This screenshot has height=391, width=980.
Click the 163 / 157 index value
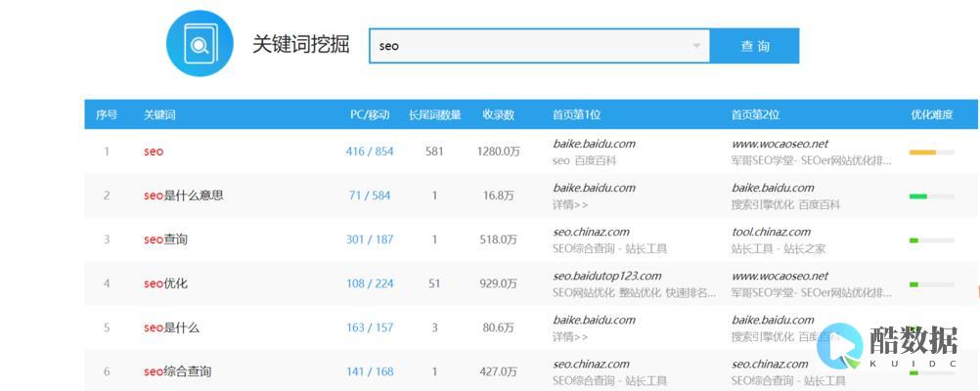tap(370, 327)
